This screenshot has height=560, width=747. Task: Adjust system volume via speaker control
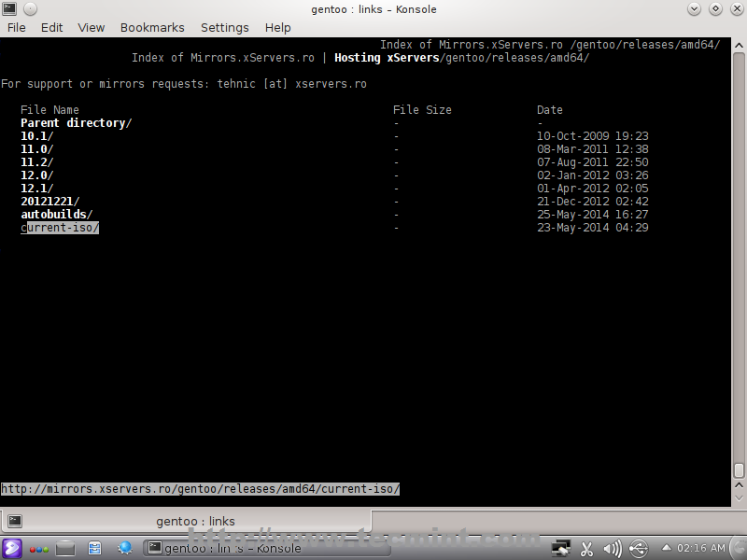612,549
